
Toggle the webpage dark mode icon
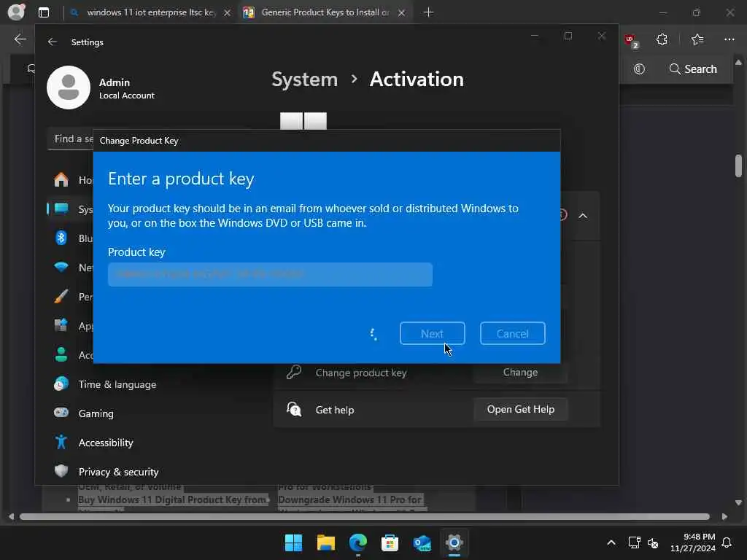coord(639,69)
